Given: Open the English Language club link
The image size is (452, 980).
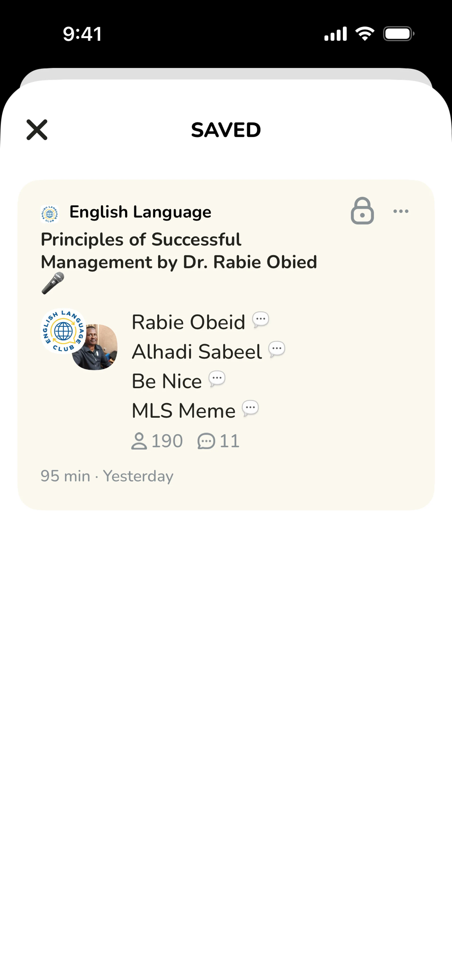Looking at the screenshot, I should pos(140,212).
